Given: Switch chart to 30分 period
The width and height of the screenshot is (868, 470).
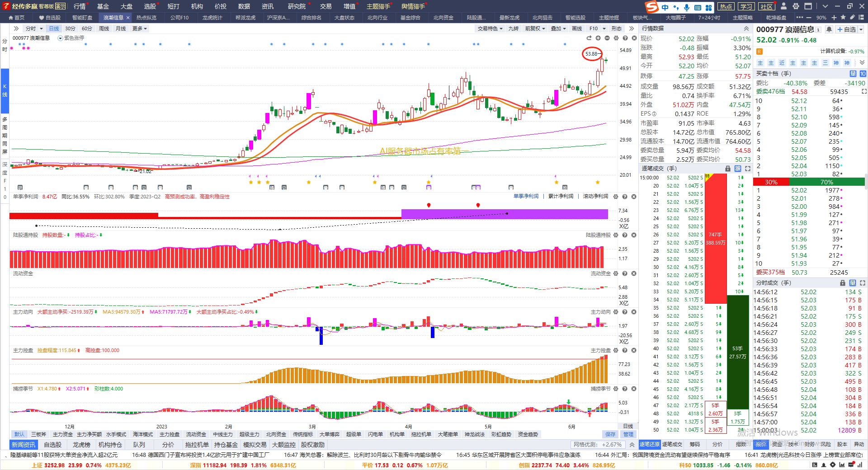Looking at the screenshot, I should point(70,28).
